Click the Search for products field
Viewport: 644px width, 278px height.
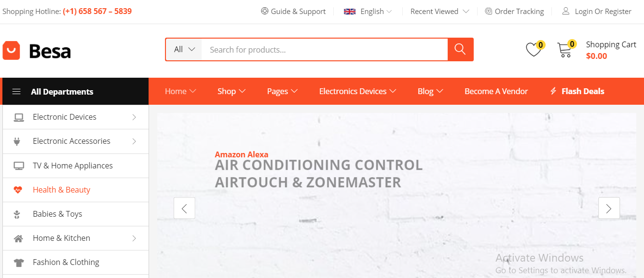click(x=325, y=49)
